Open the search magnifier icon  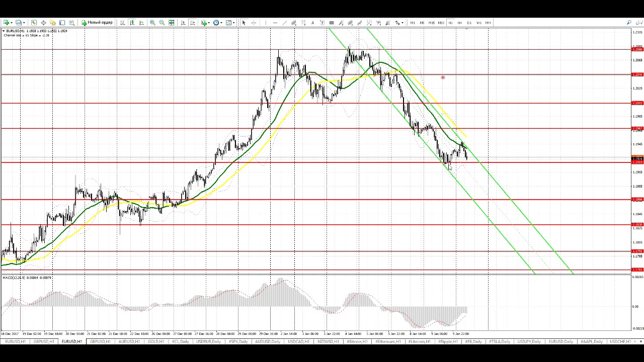click(629, 23)
